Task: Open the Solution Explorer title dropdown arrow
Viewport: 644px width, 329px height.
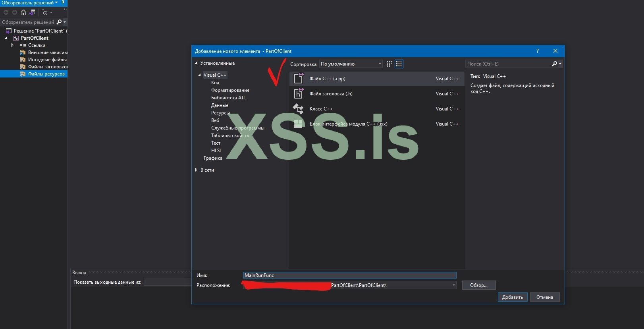Action: [56, 3]
